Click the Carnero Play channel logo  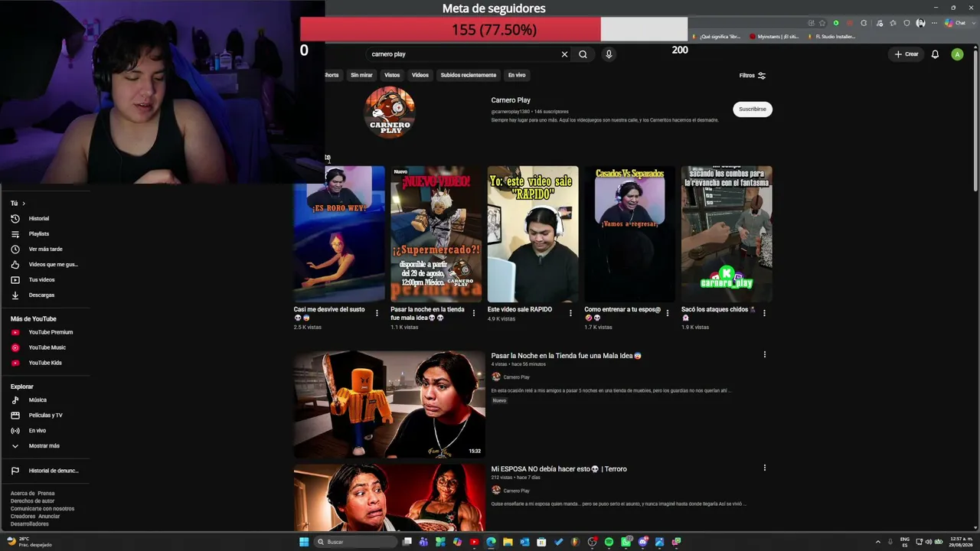390,112
